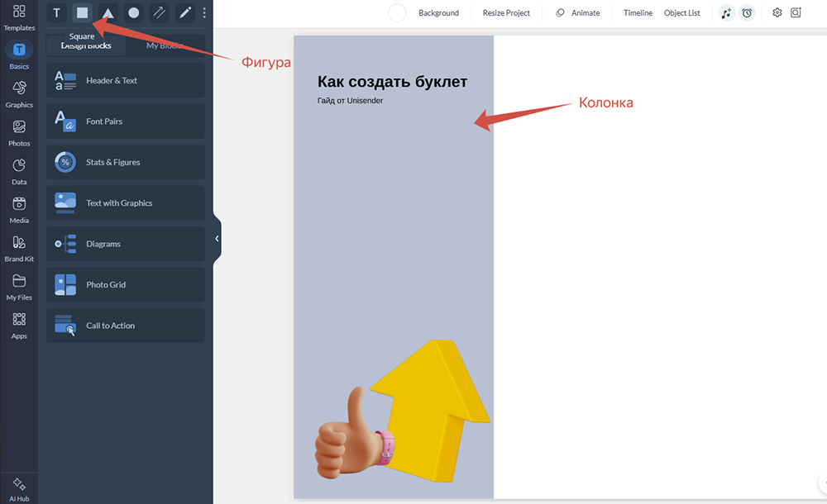Open the AI Hub

(19, 488)
